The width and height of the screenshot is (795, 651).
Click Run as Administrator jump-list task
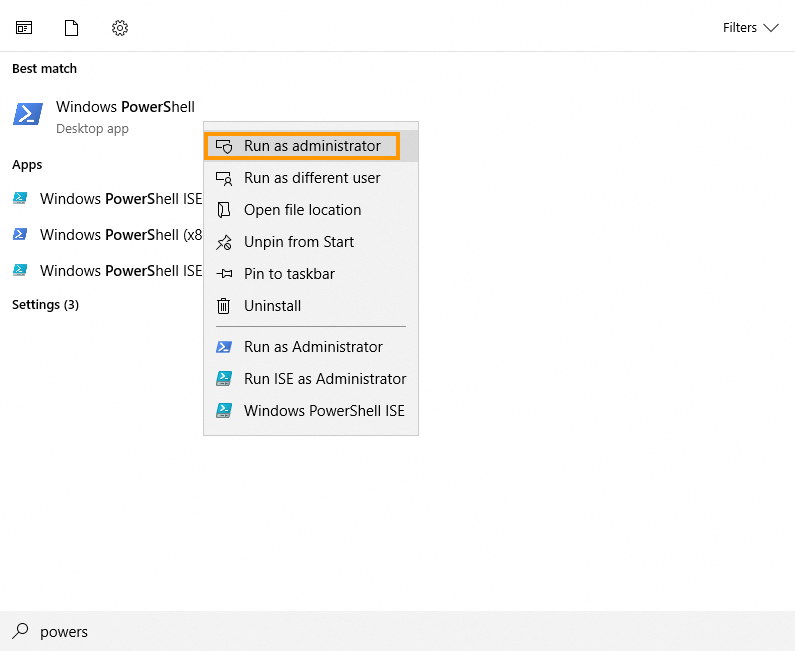pos(311,347)
